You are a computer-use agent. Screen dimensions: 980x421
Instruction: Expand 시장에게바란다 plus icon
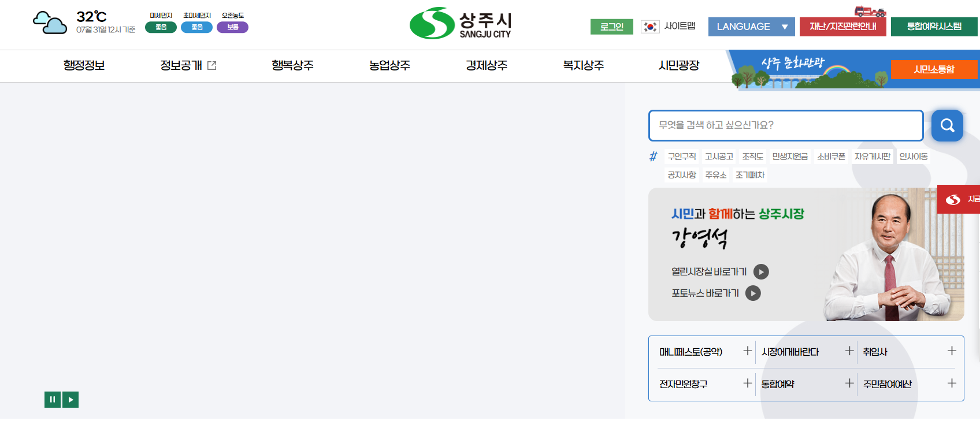(x=849, y=351)
